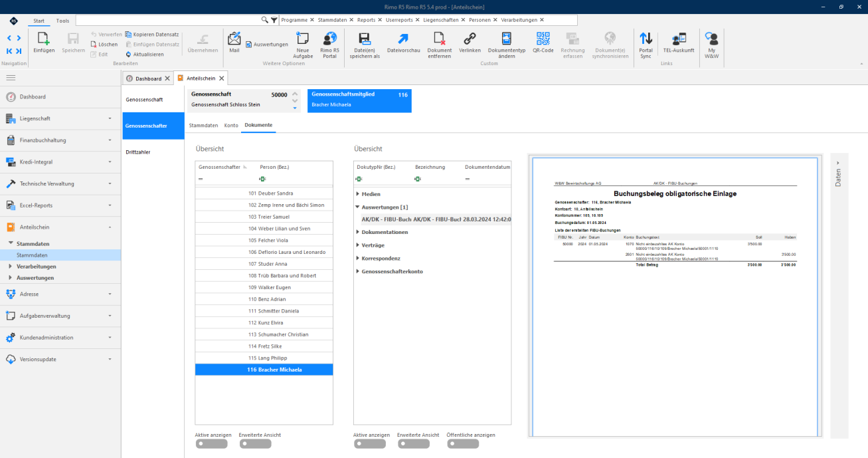
Task: Select the Genossenschaft side section
Action: coord(153,99)
